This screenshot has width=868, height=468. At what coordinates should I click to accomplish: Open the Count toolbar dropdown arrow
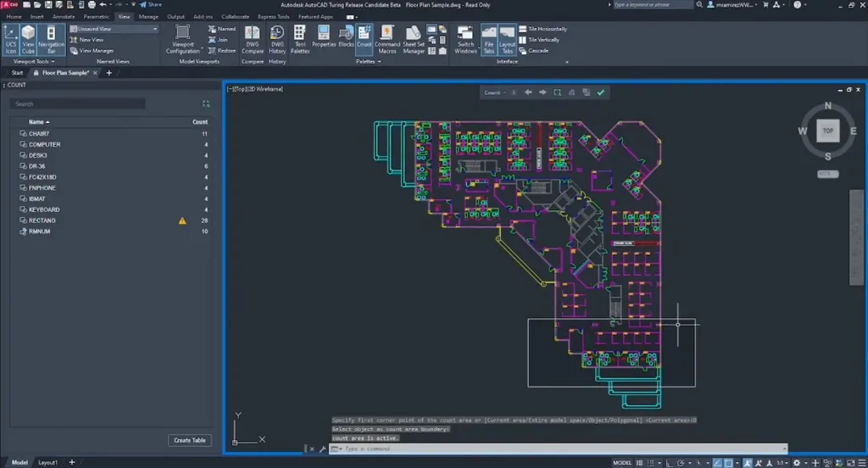tap(504, 92)
